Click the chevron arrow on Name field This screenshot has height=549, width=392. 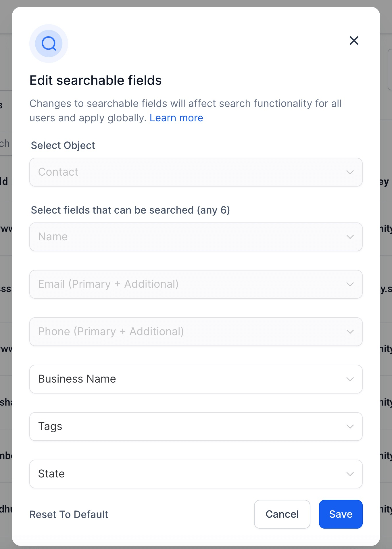tap(350, 237)
